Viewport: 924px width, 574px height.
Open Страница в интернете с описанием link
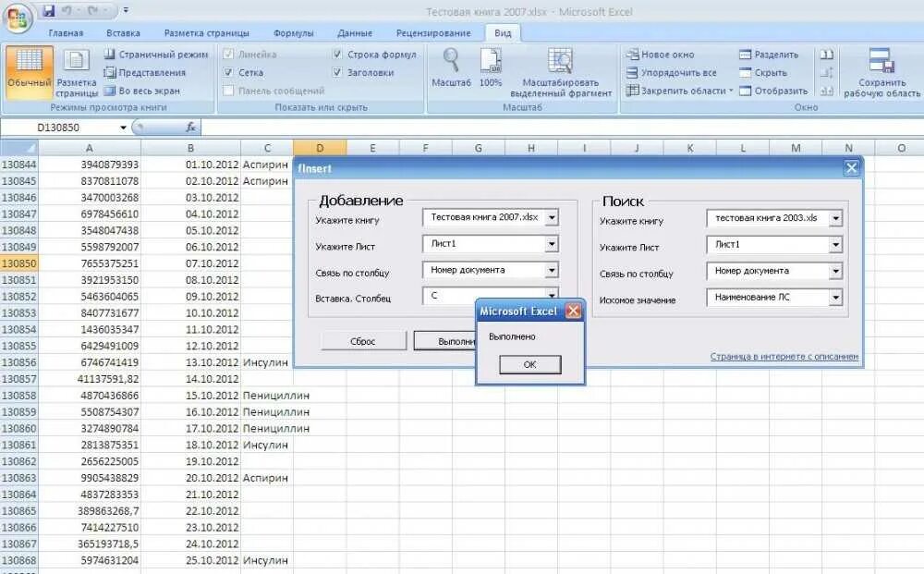pos(784,357)
